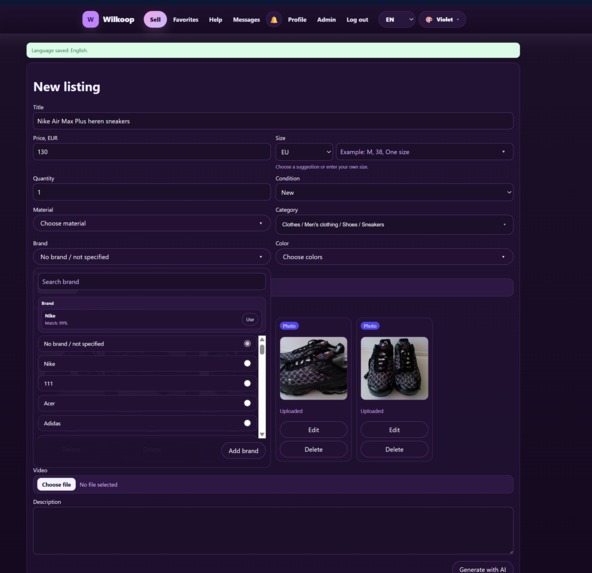Click the New listing heading
This screenshot has width=592, height=573.
coord(67,87)
